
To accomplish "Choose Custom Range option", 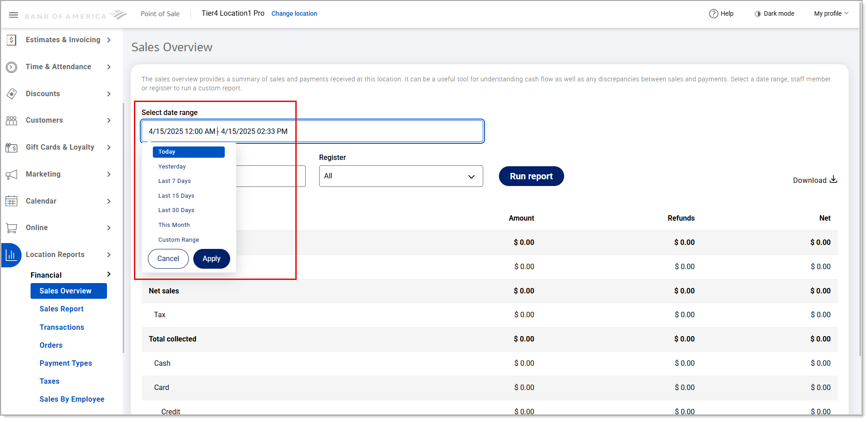I will coord(178,240).
